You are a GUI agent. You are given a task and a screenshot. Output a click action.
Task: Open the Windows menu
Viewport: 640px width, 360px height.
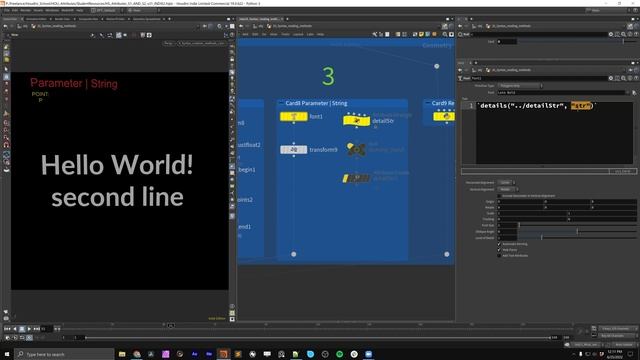(x=52, y=10)
